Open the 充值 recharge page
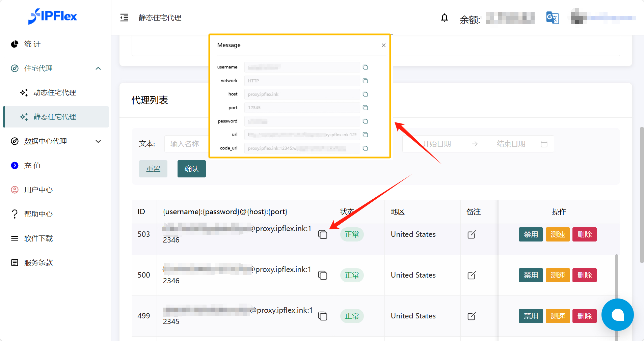The width and height of the screenshot is (644, 341). (x=32, y=166)
